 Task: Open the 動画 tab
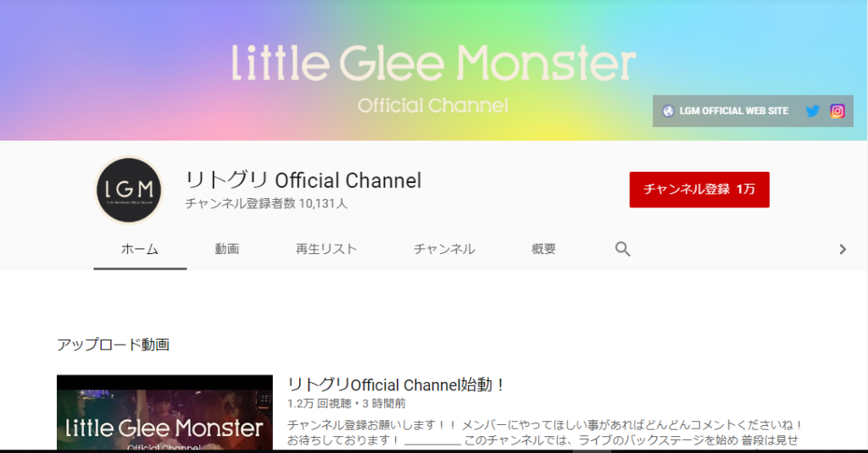[227, 250]
